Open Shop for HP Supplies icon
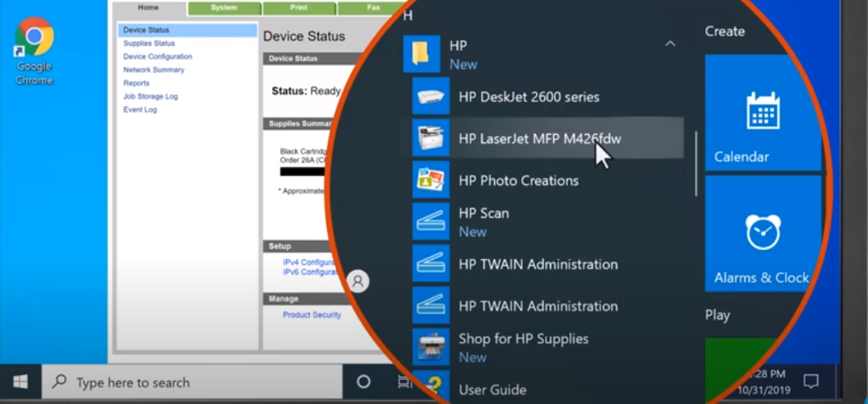 pos(431,347)
